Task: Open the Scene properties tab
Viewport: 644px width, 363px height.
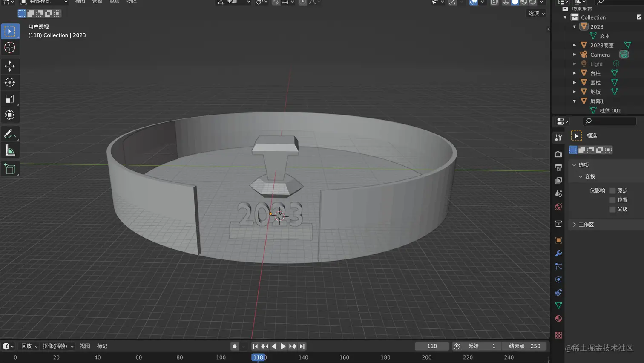Action: point(558,193)
